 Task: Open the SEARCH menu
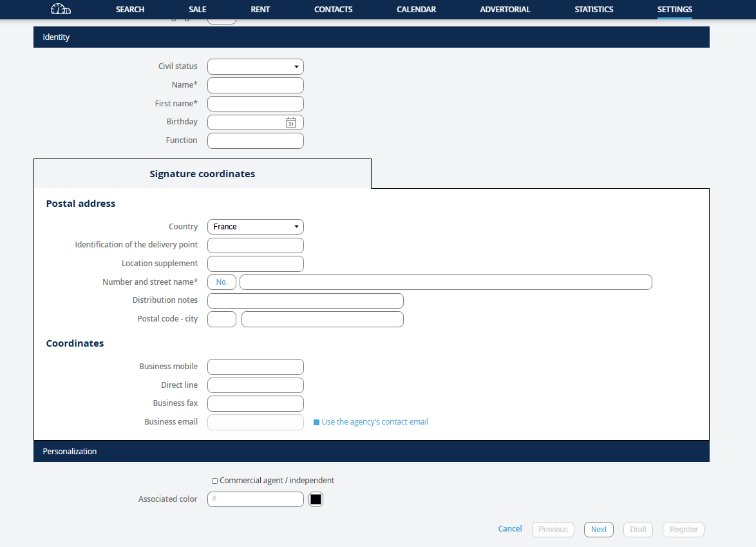(x=130, y=10)
